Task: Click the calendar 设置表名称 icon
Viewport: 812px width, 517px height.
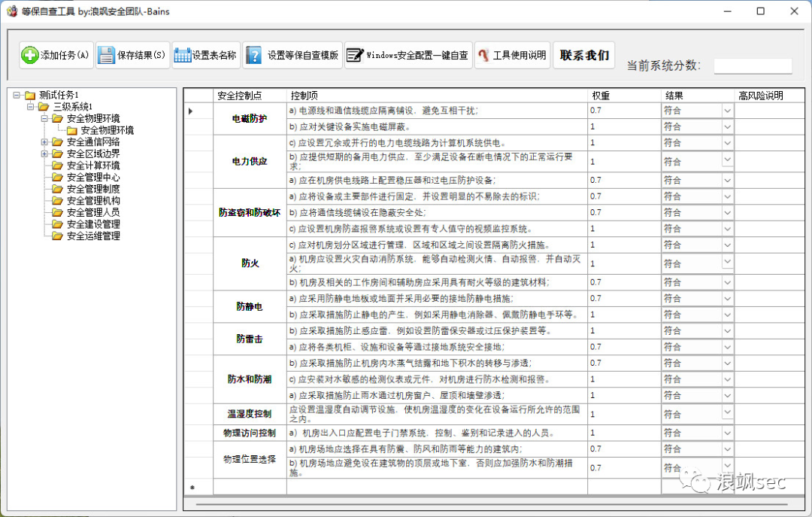Action: click(182, 55)
